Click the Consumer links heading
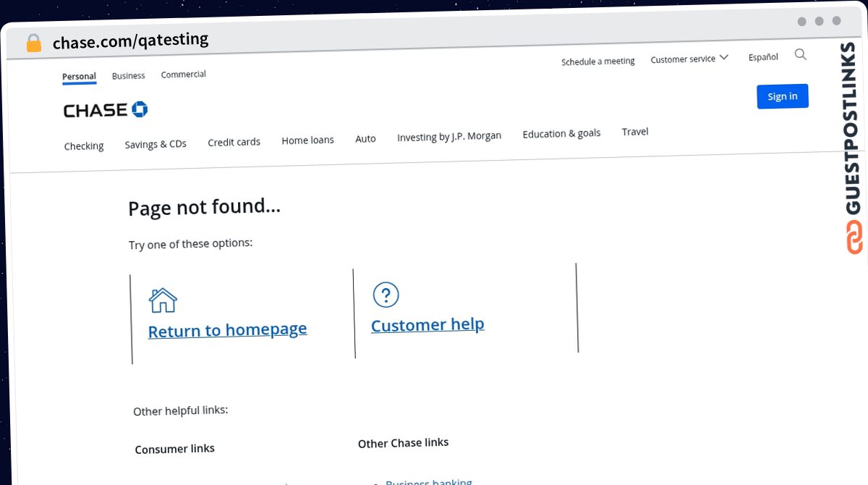This screenshot has height=485, width=868. point(174,449)
